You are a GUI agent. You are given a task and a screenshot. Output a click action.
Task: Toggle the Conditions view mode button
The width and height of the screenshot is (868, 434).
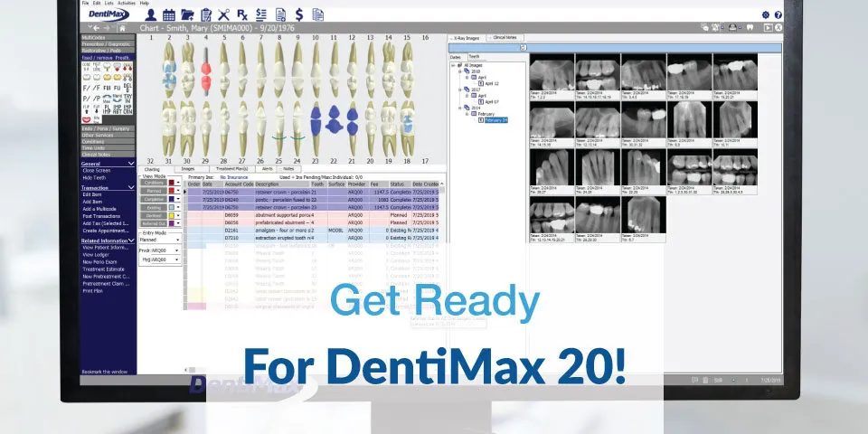154,183
